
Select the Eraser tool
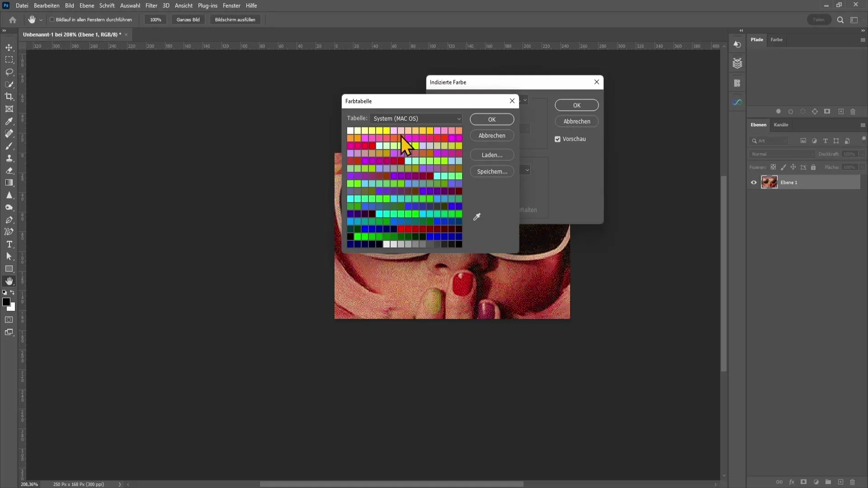coord(9,171)
